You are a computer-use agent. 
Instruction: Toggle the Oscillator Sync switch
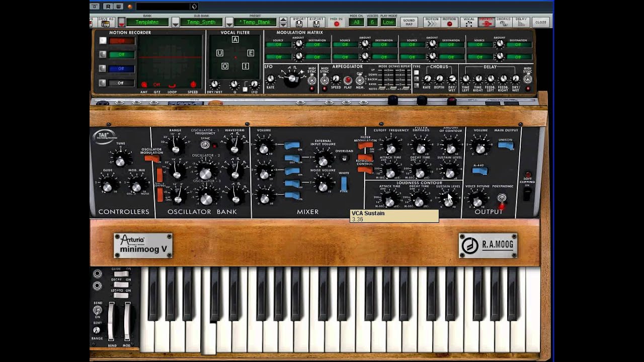(205, 145)
